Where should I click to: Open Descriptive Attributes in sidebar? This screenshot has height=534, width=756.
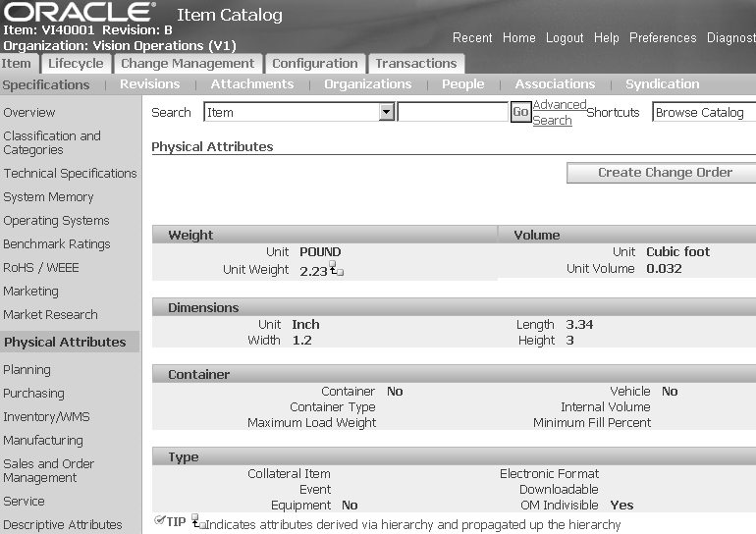point(63,525)
